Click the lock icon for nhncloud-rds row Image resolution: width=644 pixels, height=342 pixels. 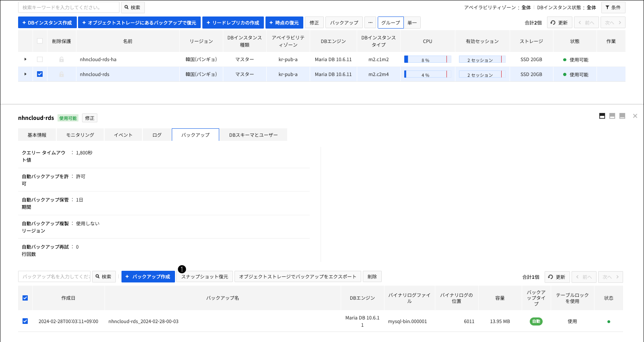click(62, 74)
